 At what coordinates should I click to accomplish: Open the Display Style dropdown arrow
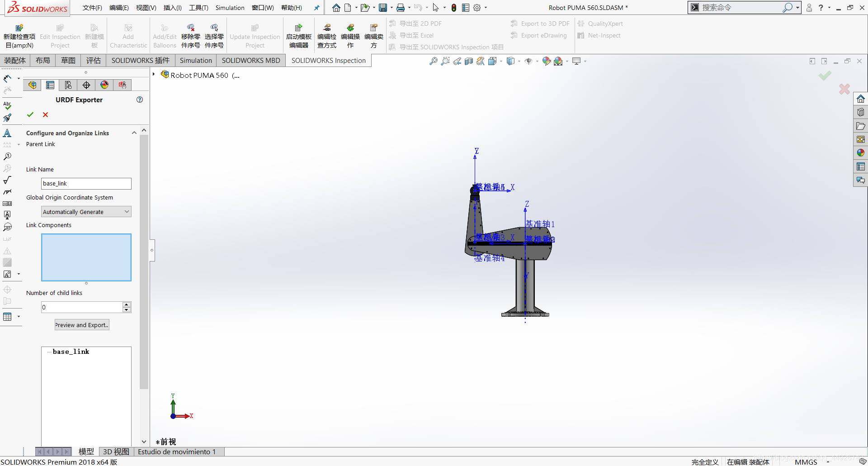click(519, 61)
